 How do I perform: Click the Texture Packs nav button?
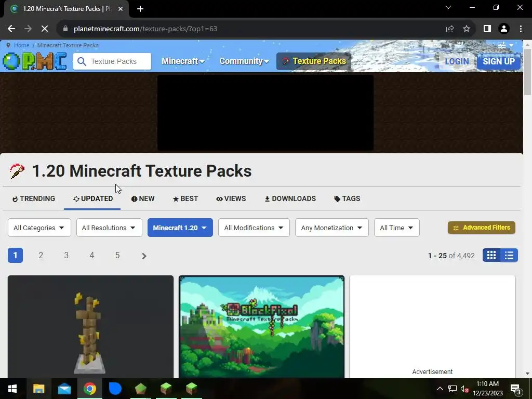(314, 61)
